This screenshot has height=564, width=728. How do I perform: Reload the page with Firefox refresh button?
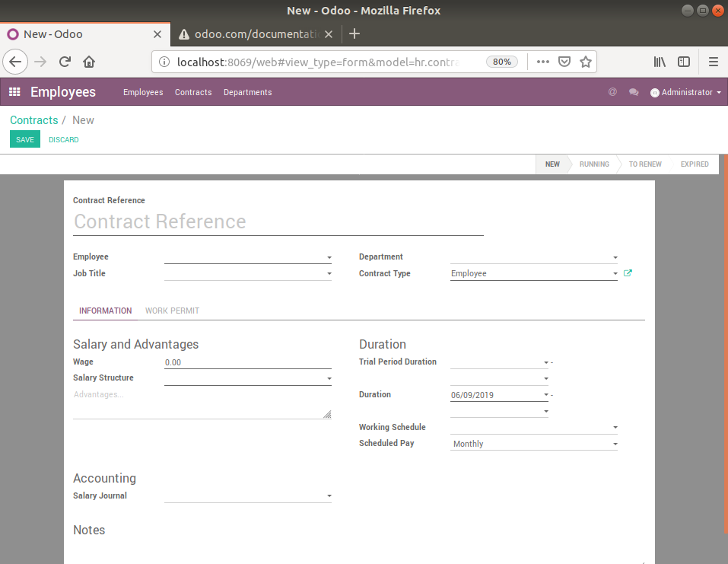[x=65, y=62]
